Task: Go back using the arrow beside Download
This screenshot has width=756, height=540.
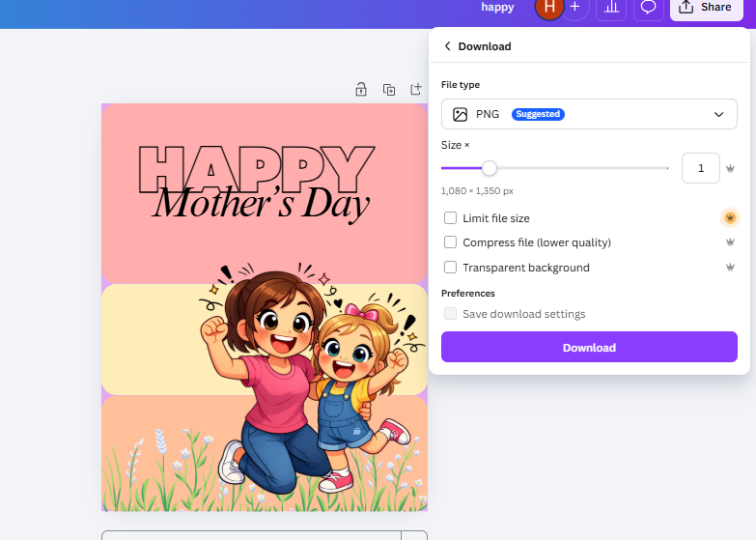Action: 448,46
